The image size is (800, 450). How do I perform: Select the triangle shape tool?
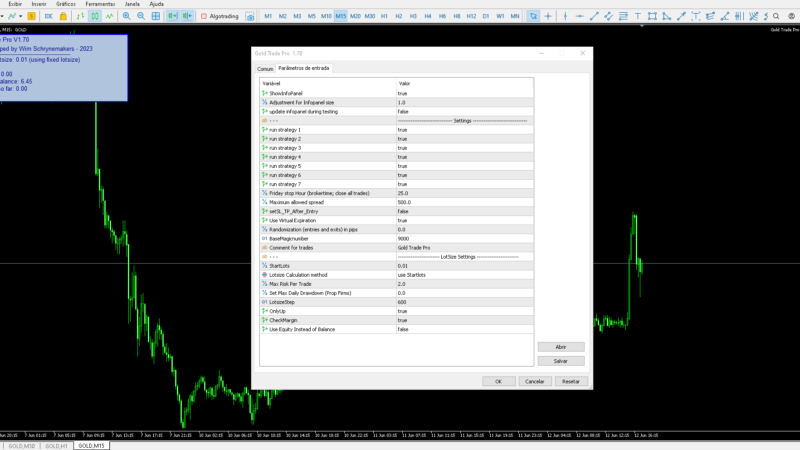(666, 16)
